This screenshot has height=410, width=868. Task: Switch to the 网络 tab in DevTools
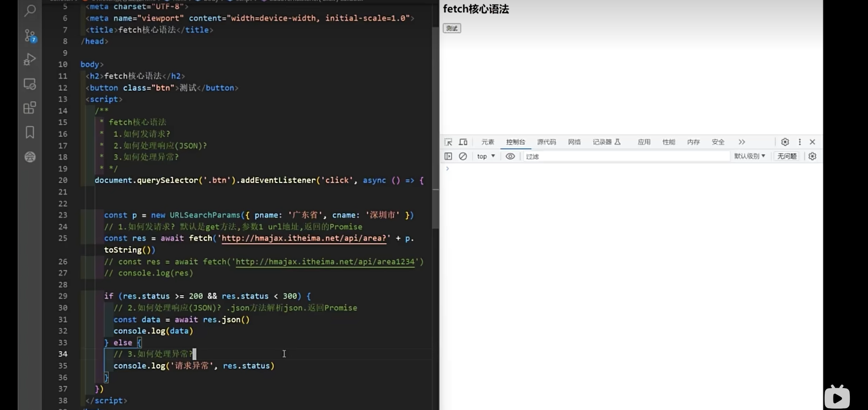tap(574, 142)
